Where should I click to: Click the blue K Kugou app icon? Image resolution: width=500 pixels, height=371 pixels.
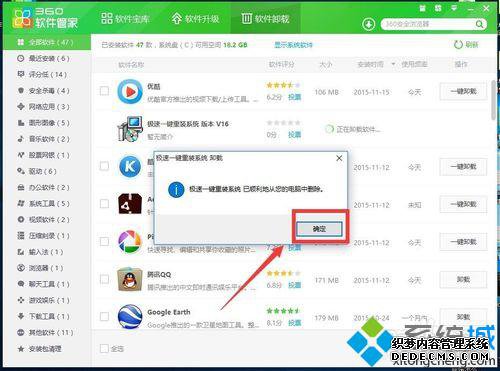coord(130,166)
